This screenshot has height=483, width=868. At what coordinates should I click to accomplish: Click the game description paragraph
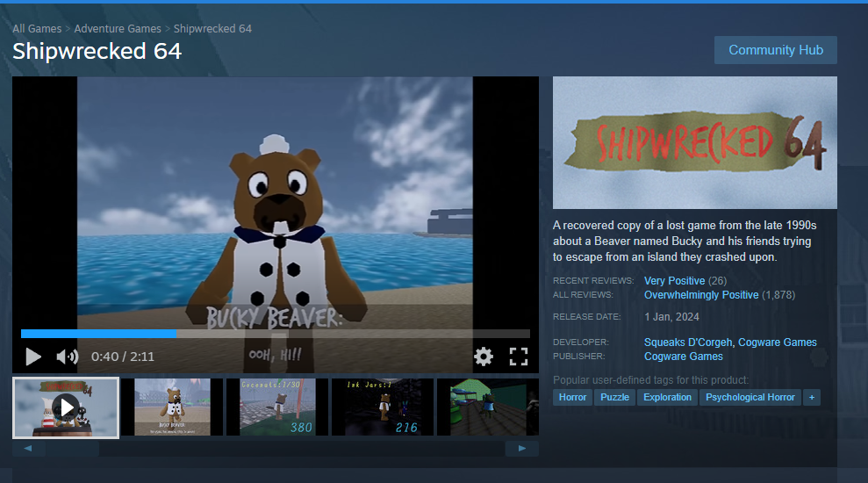click(685, 241)
